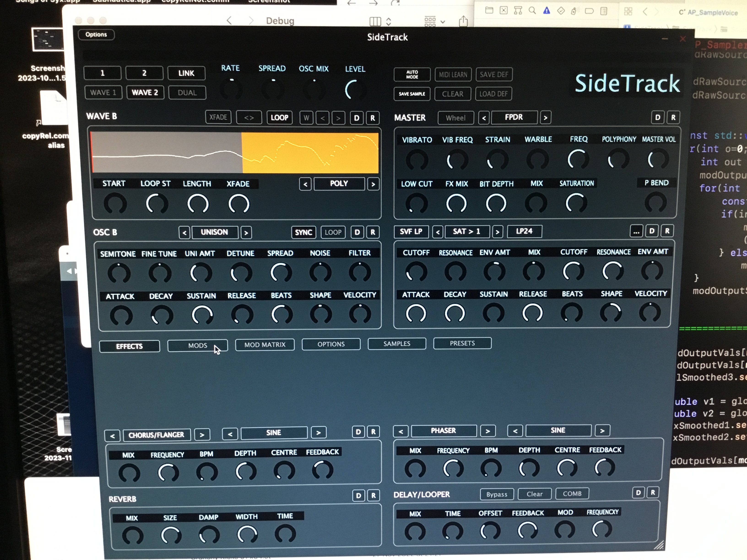
Task: Click the MASTER VOL knob
Action: (x=658, y=159)
